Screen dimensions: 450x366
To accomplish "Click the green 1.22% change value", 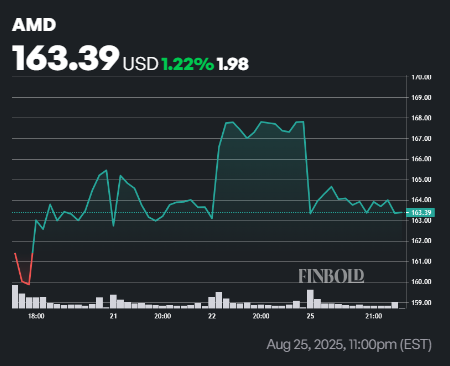I will coord(188,64).
